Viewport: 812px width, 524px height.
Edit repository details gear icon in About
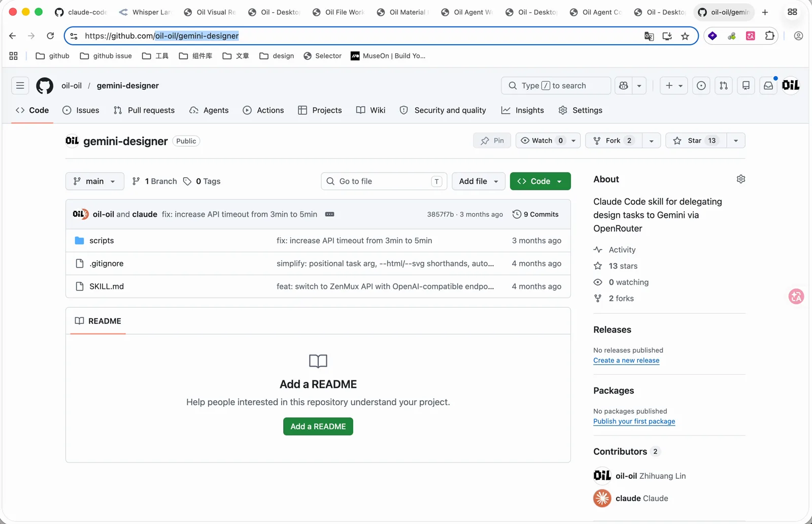741,179
